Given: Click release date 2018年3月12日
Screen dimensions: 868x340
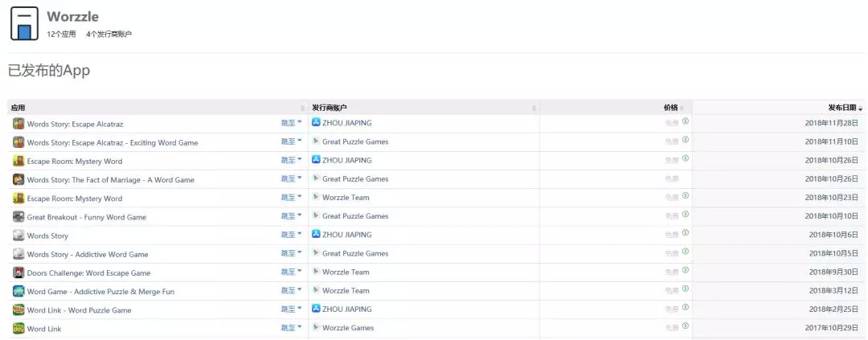Looking at the screenshot, I should tap(833, 291).
